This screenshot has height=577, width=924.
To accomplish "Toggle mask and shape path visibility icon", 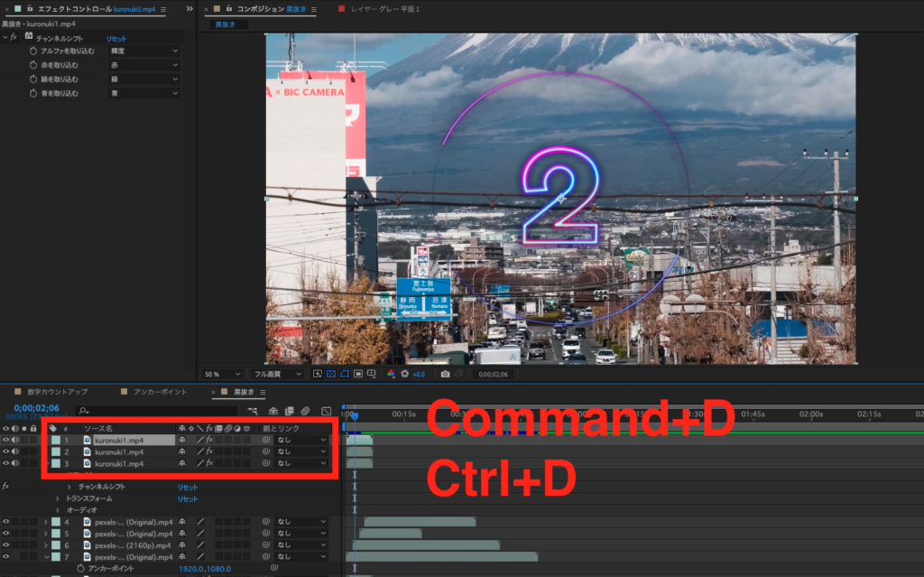I will coord(344,374).
